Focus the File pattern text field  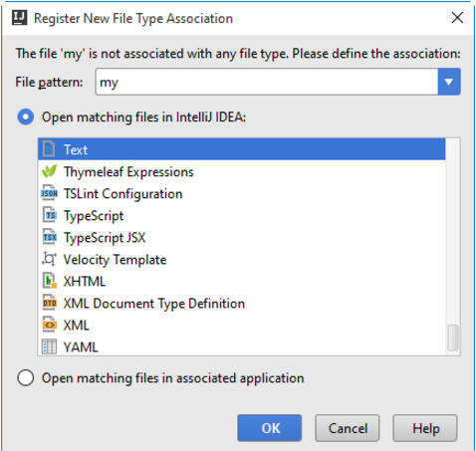point(267,82)
